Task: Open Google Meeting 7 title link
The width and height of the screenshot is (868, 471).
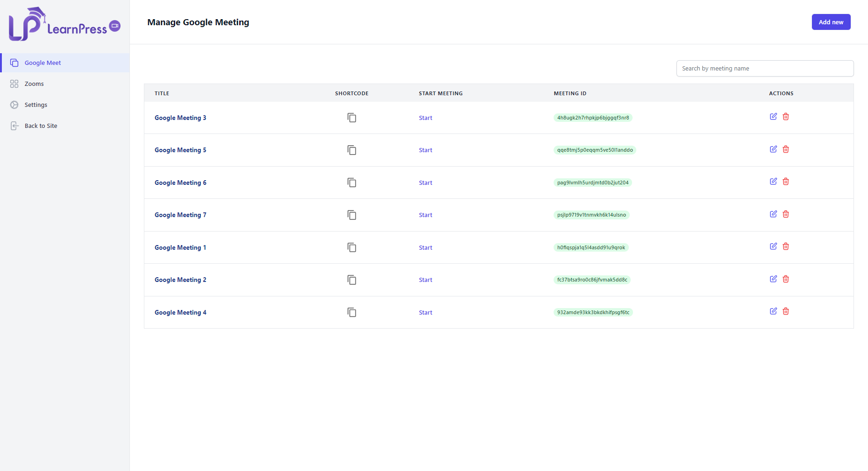Action: (x=180, y=215)
